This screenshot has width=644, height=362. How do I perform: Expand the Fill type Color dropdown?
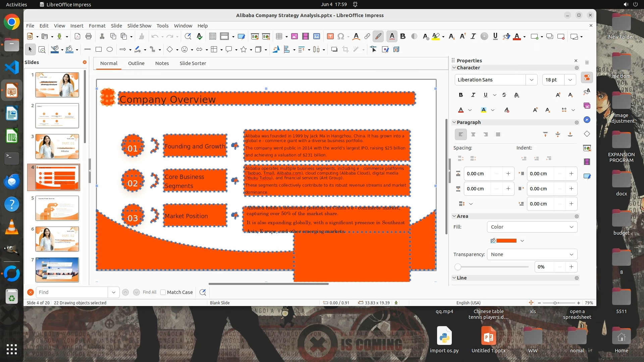coord(532,227)
